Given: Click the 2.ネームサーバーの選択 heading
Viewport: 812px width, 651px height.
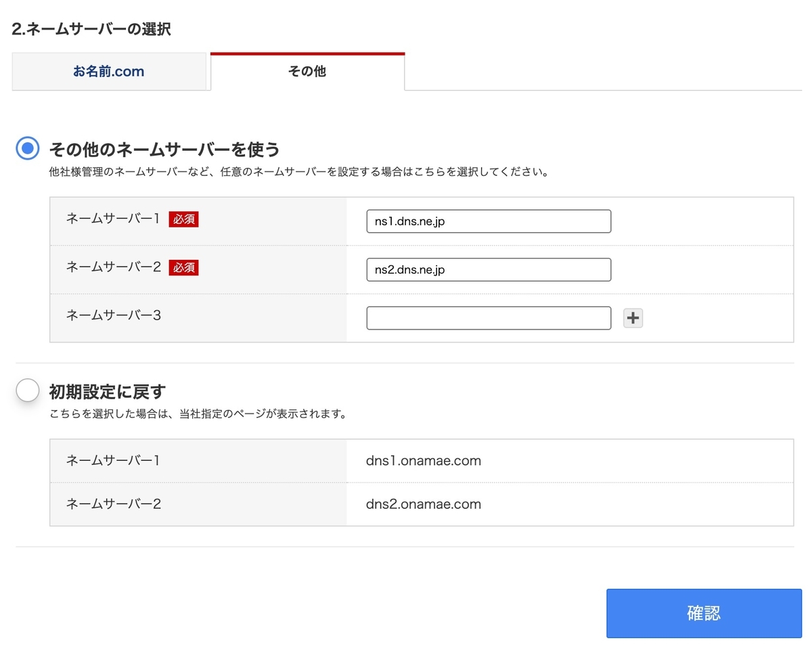Looking at the screenshot, I should 93,29.
